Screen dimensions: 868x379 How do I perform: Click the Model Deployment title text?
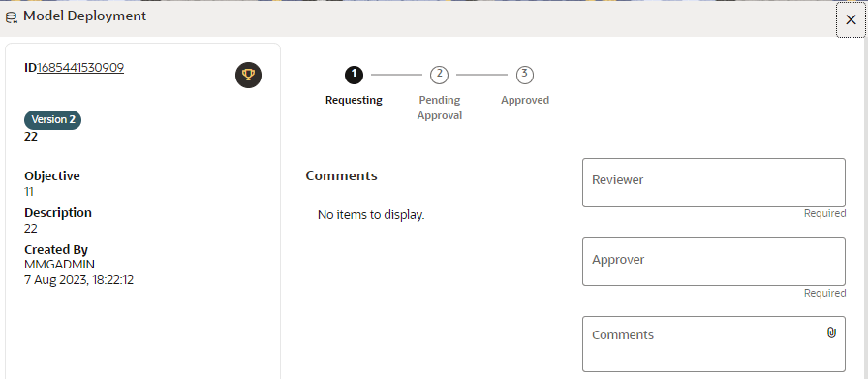(x=84, y=16)
